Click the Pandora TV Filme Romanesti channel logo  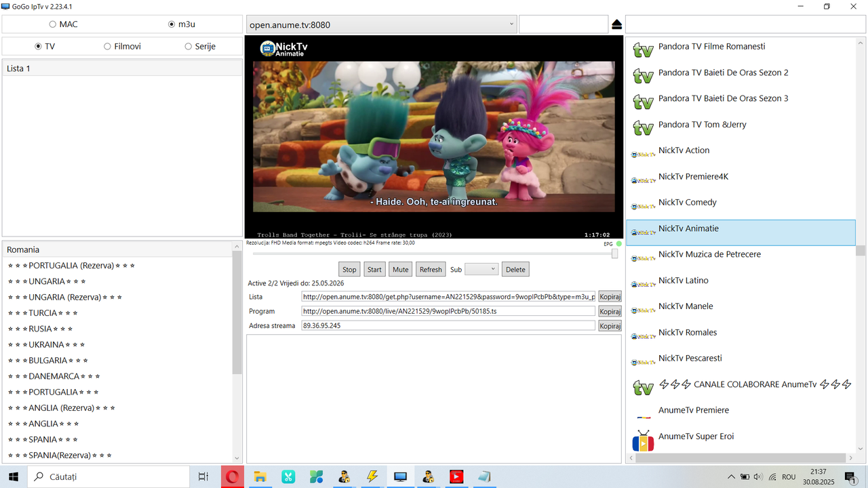tap(643, 50)
